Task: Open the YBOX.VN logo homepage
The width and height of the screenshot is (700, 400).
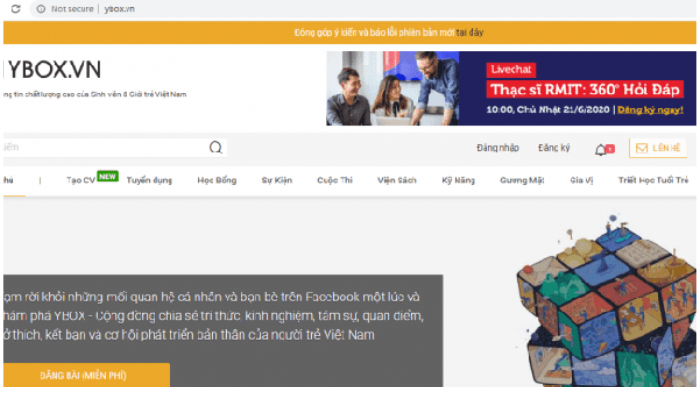Action: pyautogui.click(x=54, y=70)
